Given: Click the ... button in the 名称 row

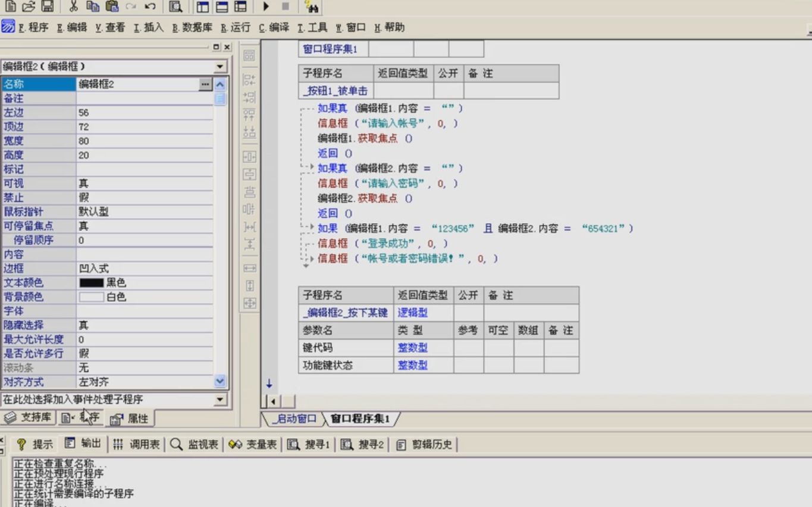Looking at the screenshot, I should (205, 84).
